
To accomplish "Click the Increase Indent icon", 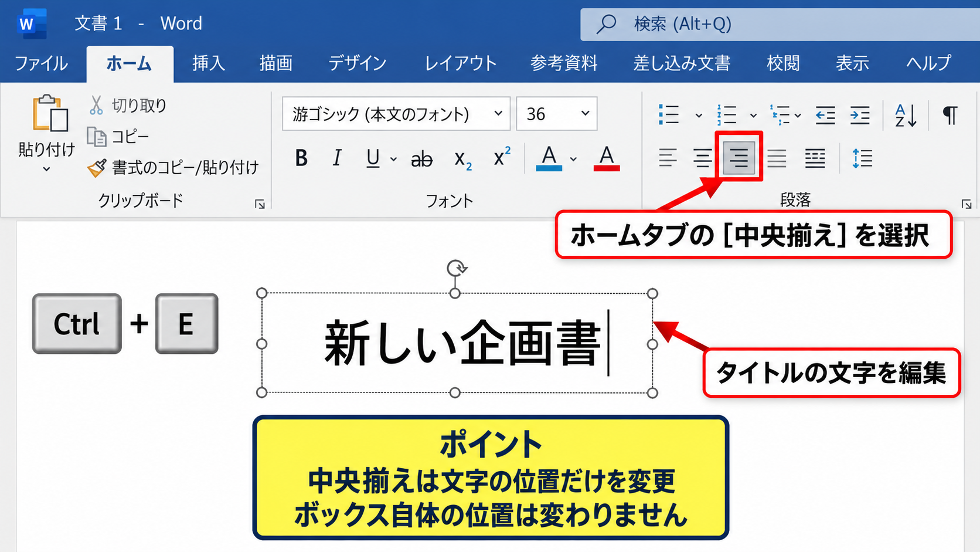I will pos(860,115).
